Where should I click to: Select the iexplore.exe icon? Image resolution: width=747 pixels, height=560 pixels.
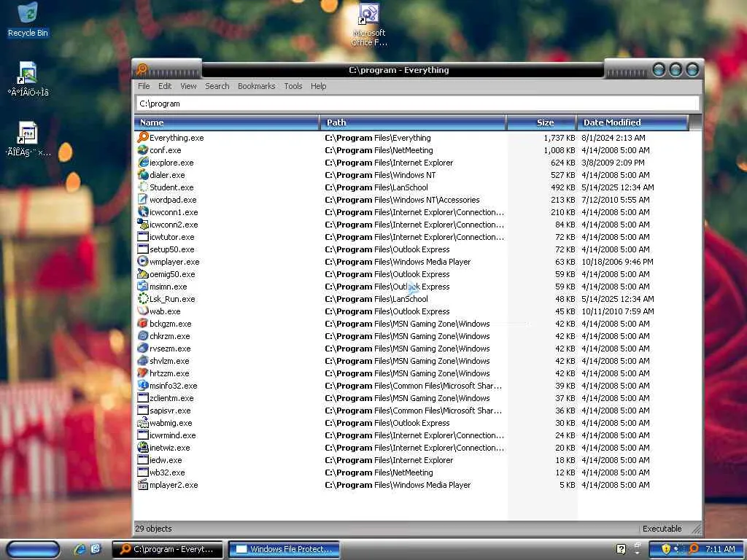click(x=143, y=163)
